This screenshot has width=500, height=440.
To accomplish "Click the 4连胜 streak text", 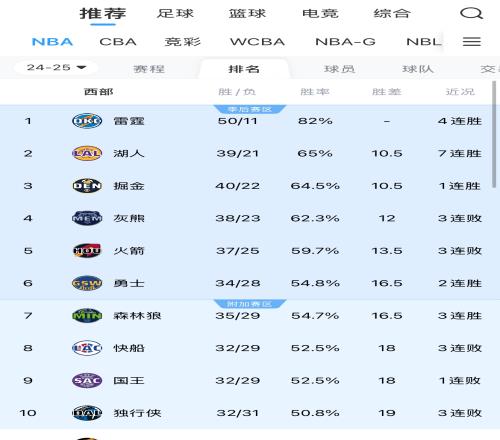I will pyautogui.click(x=460, y=121).
